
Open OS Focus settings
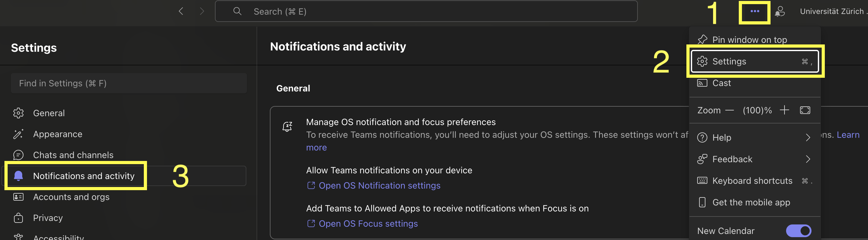coord(368,223)
